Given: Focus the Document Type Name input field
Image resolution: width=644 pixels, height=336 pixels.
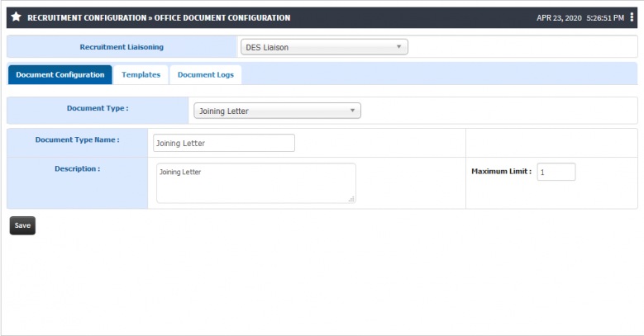Looking at the screenshot, I should click(x=224, y=143).
